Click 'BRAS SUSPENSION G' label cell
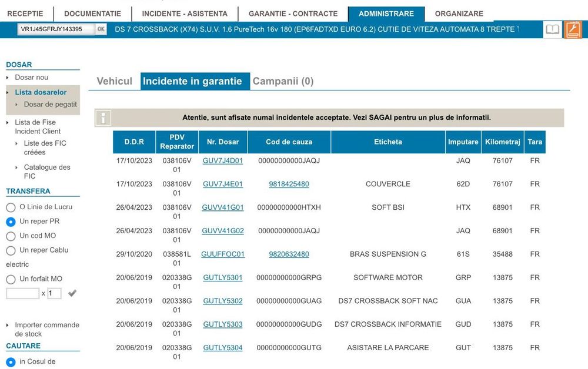This screenshot has height=369, width=588. coord(388,254)
